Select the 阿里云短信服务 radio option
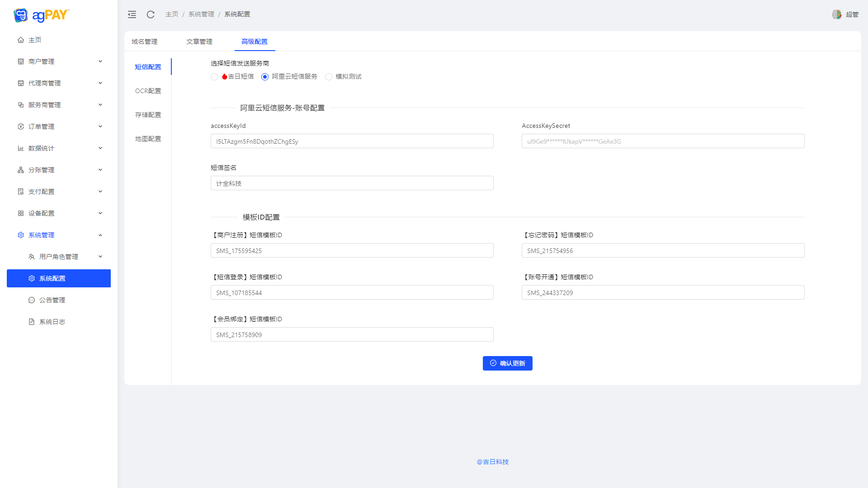 265,77
